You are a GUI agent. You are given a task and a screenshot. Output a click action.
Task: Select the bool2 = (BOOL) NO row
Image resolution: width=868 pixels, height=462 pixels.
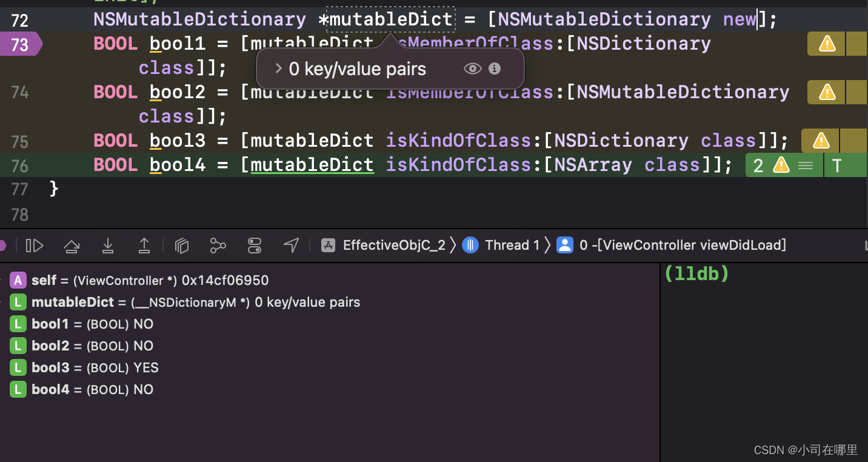click(x=329, y=346)
